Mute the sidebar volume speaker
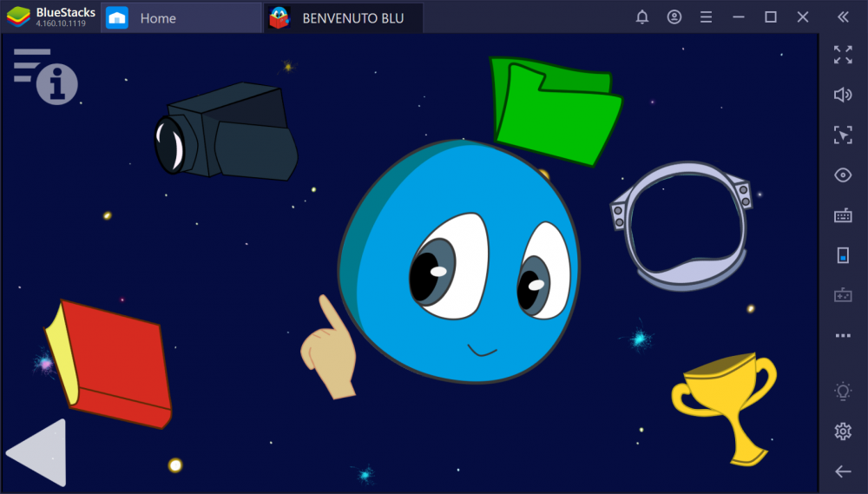The width and height of the screenshot is (868, 494). (x=843, y=95)
